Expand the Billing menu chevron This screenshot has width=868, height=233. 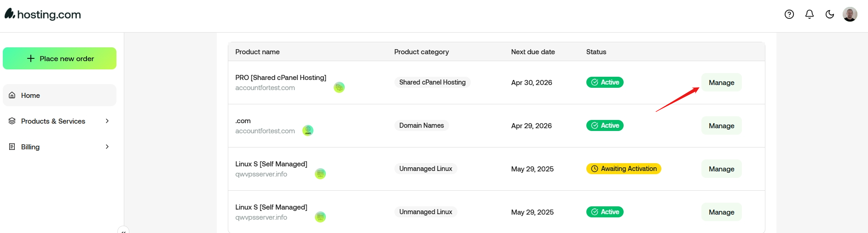pyautogui.click(x=107, y=147)
